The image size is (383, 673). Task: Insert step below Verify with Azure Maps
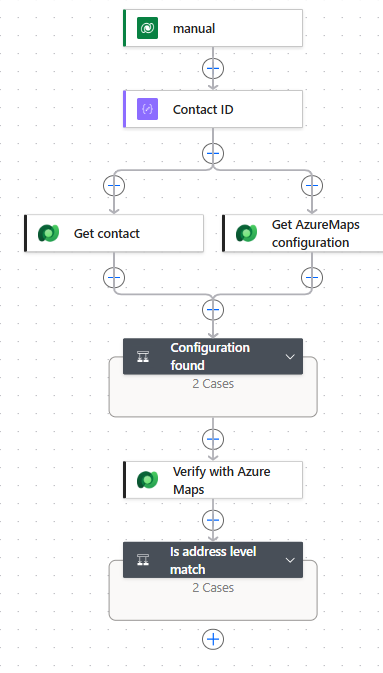pos(213,520)
